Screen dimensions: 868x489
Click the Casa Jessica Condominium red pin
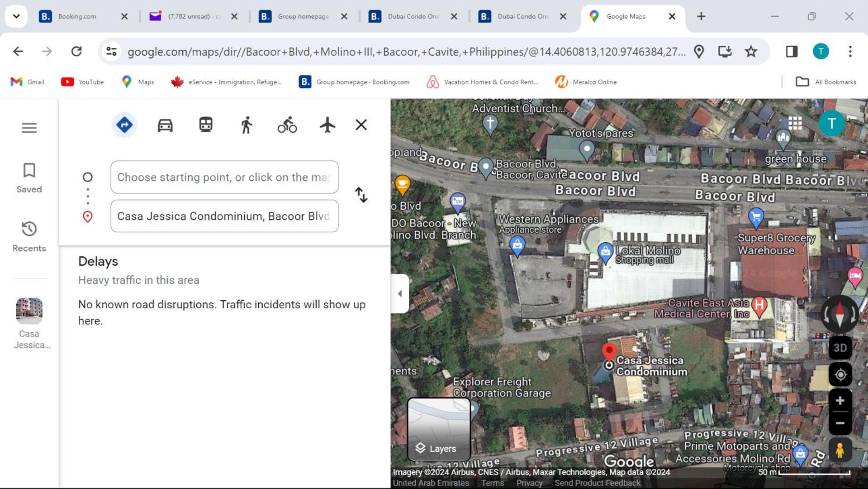pyautogui.click(x=609, y=351)
